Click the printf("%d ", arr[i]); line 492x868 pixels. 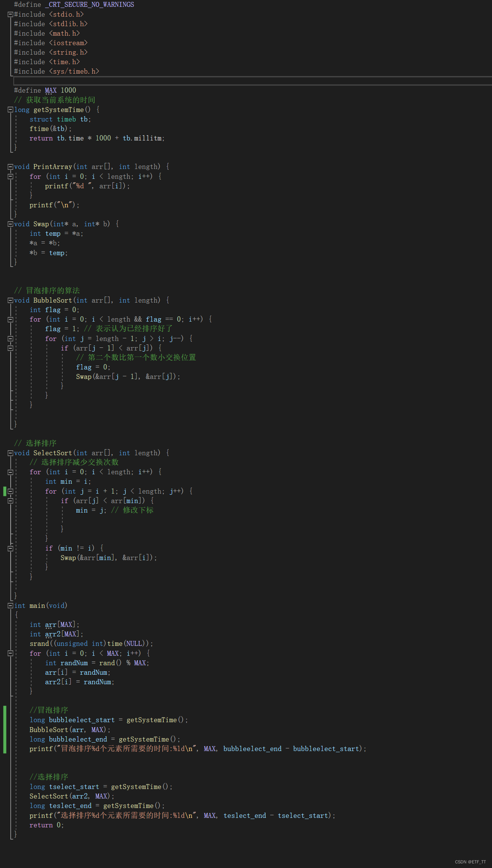point(87,186)
